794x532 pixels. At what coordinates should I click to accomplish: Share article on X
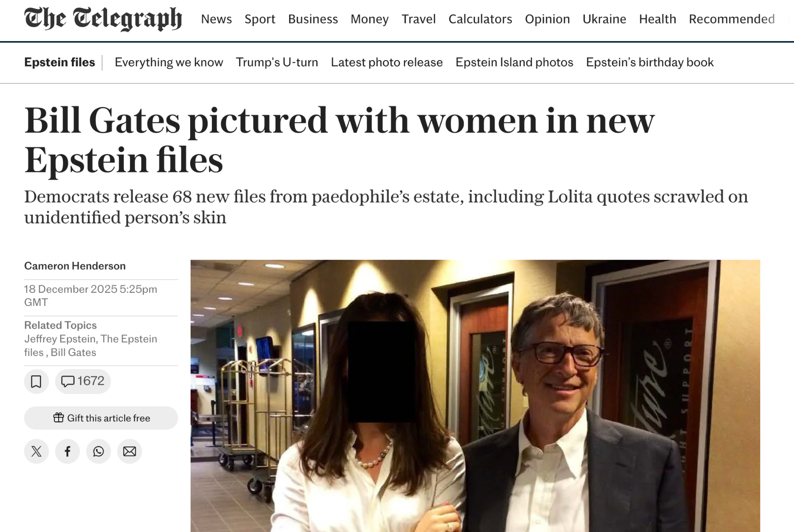37,451
